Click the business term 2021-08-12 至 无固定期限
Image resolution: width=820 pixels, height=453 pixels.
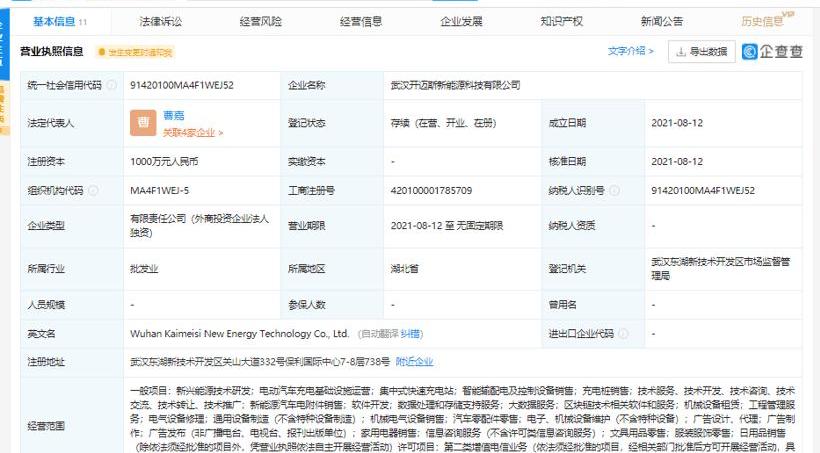point(447,225)
